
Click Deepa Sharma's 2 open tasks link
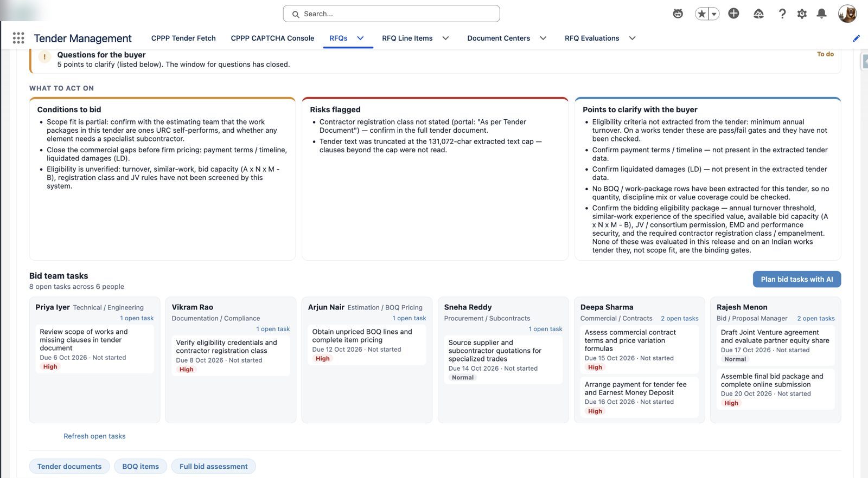[680, 318]
